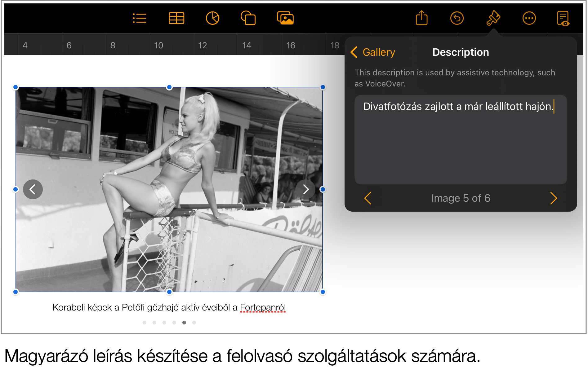This screenshot has width=588, height=370.
Task: Select the third gallery page dot
Action: pyautogui.click(x=164, y=323)
